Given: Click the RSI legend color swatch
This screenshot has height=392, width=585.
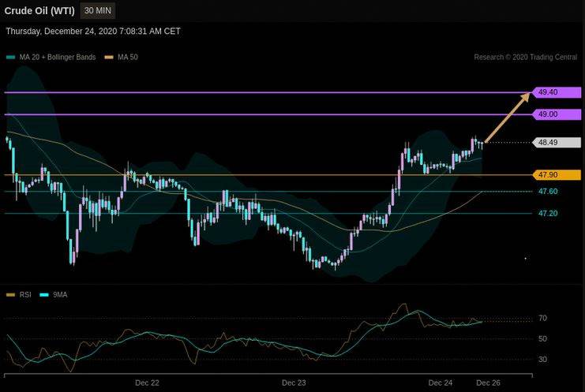Looking at the screenshot, I should (x=11, y=295).
